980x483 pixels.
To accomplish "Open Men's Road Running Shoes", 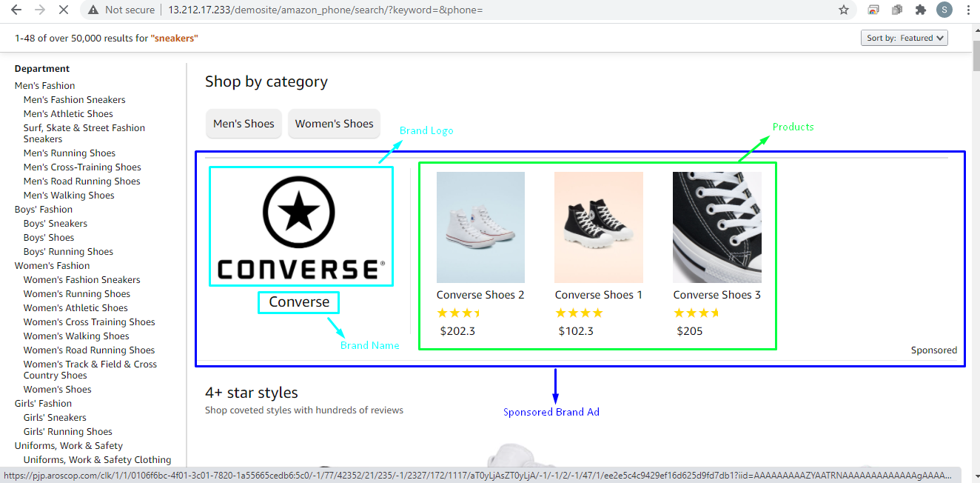I will point(81,181).
